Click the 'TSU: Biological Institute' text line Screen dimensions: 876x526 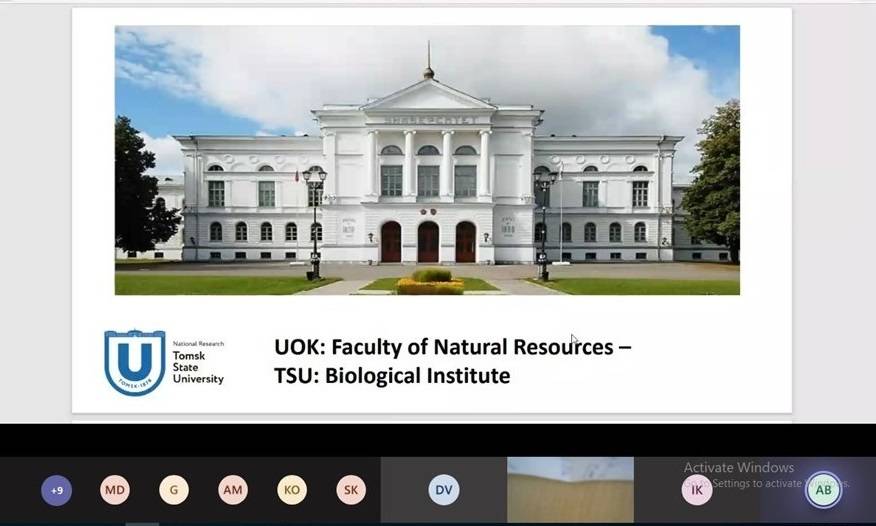point(392,376)
